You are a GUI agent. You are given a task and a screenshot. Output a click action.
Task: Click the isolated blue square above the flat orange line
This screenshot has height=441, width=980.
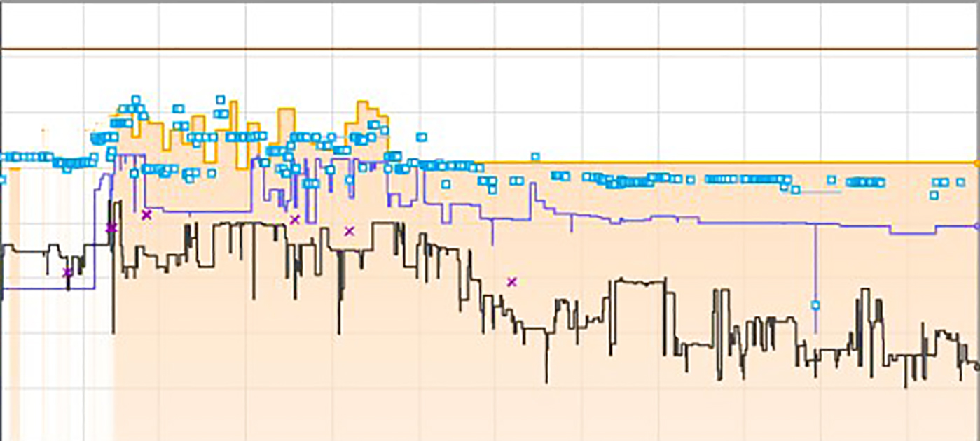tap(535, 157)
